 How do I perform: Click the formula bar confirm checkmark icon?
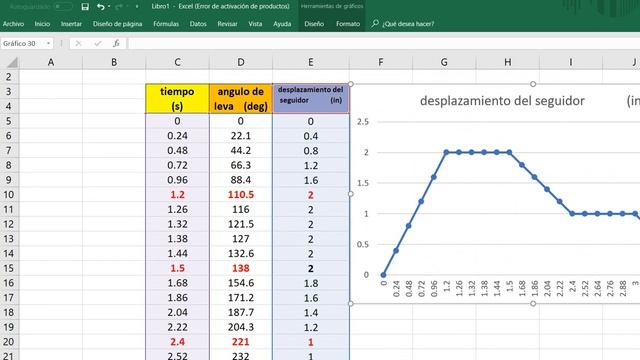tap(98, 43)
